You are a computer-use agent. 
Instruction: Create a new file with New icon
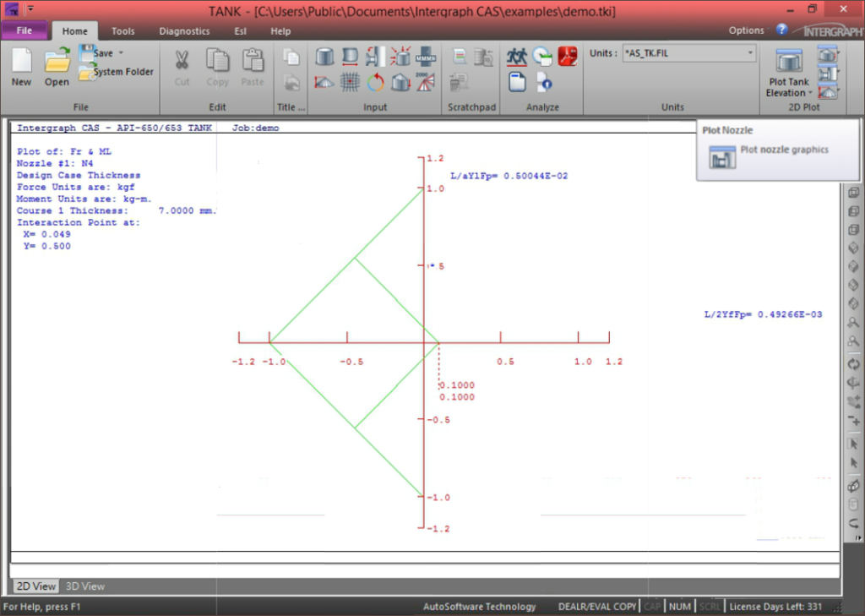[21, 67]
